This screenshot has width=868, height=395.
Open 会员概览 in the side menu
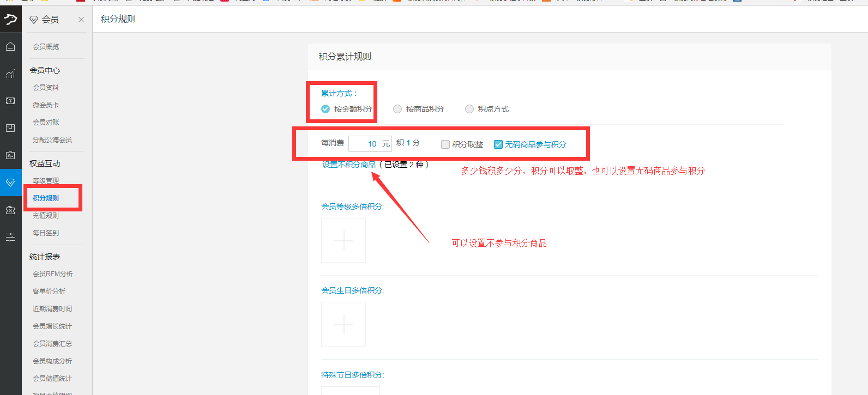click(46, 47)
